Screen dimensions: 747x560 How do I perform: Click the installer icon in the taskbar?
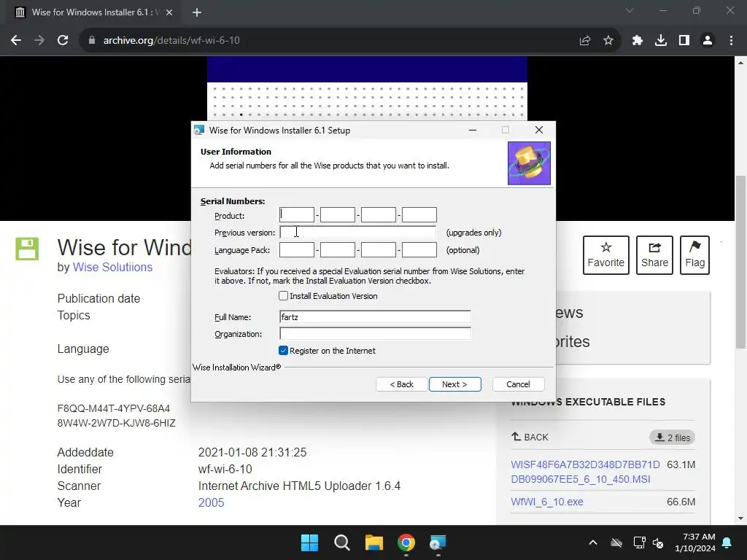pos(438,542)
